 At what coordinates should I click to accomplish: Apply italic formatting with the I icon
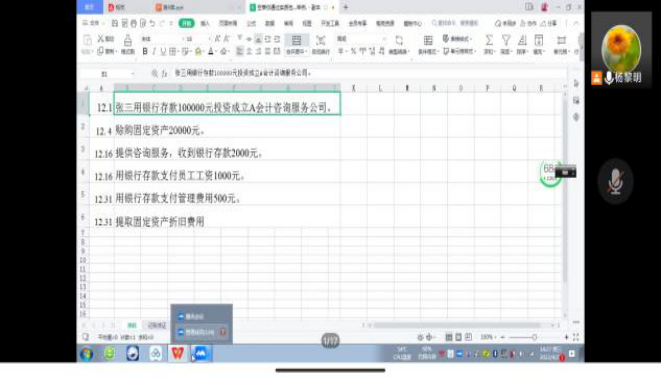(154, 51)
